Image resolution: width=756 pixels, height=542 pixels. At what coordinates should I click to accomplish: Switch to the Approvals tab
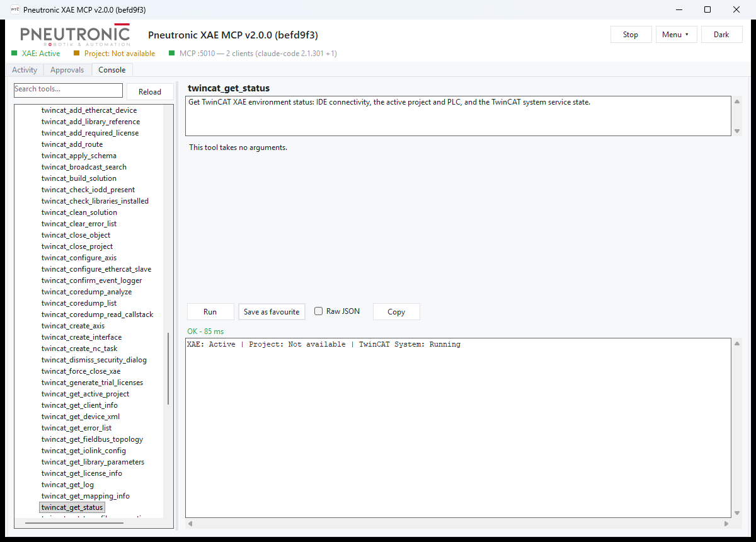pos(67,70)
